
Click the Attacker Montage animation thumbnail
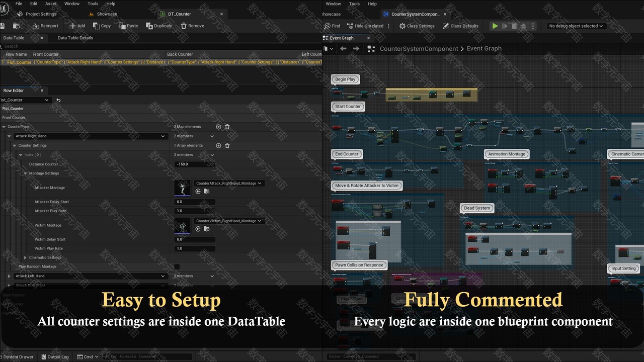[182, 188]
